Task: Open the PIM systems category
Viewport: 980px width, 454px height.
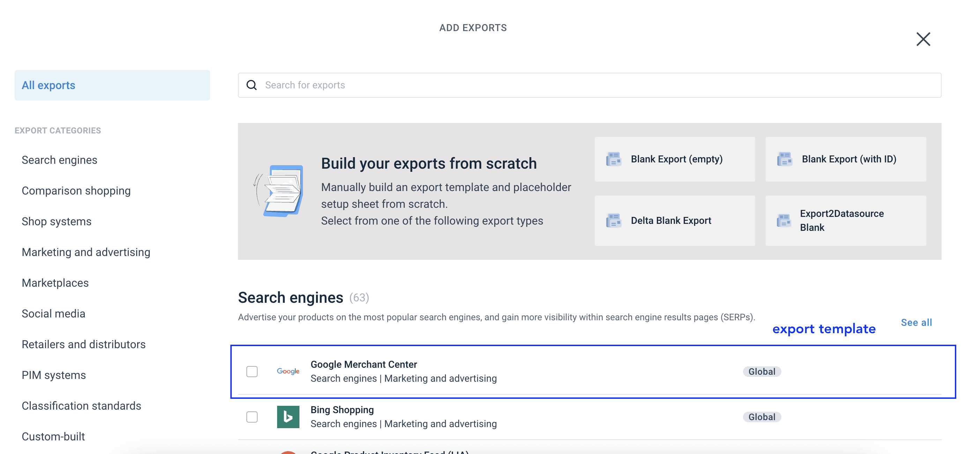Action: pyautogui.click(x=54, y=375)
